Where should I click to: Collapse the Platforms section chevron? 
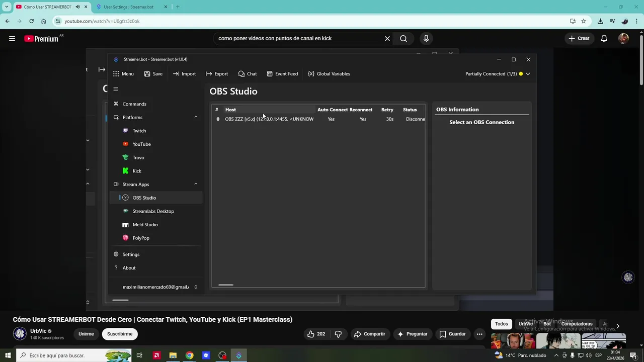click(196, 117)
